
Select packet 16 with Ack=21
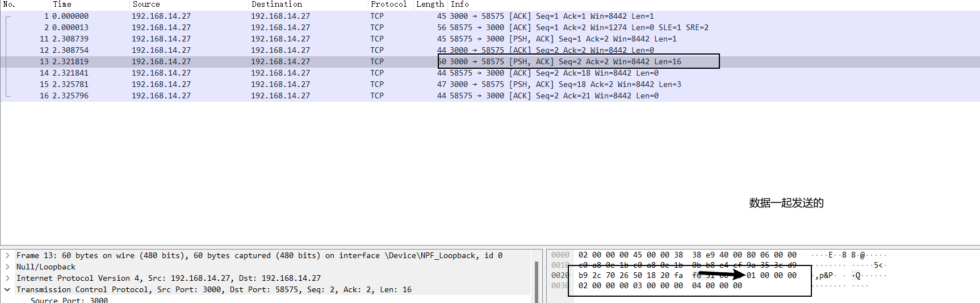(227, 96)
